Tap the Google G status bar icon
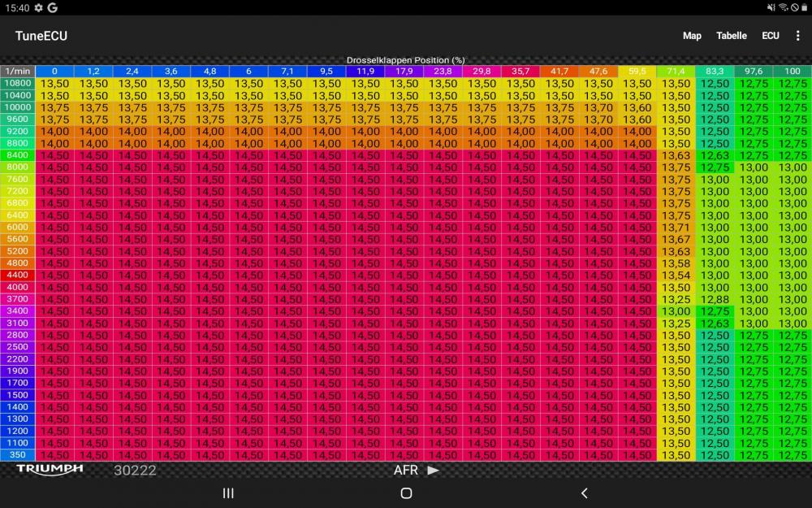 point(52,7)
